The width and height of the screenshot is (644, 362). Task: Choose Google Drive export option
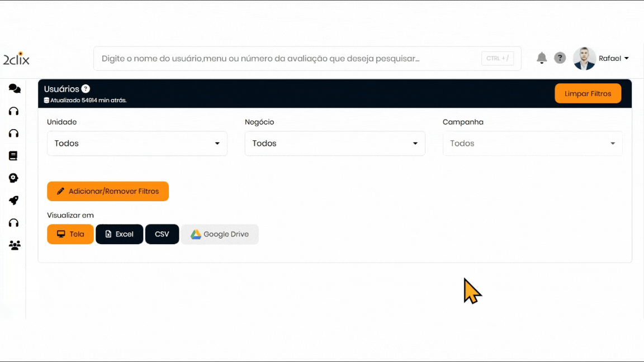coord(220,234)
